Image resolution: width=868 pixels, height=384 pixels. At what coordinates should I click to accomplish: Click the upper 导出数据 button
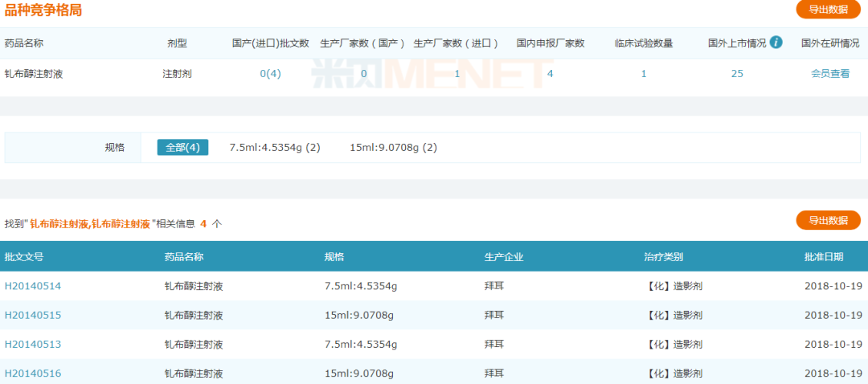pos(828,10)
